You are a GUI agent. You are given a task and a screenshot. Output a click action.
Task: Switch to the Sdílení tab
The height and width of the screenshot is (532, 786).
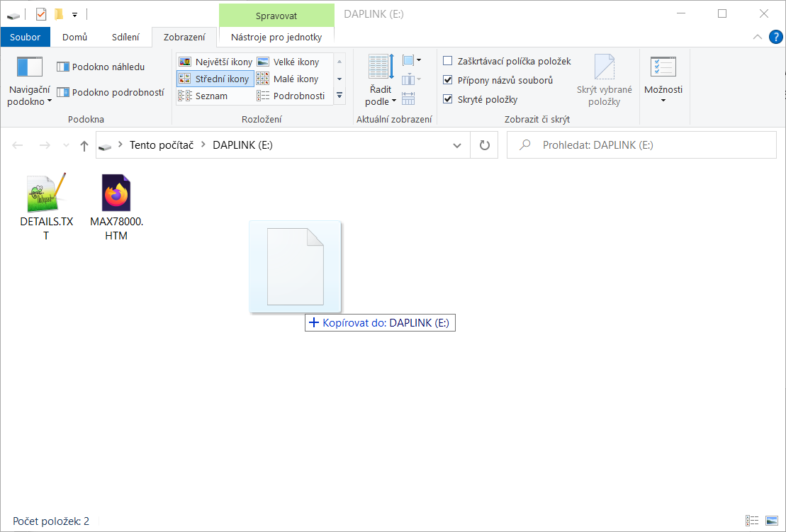point(125,37)
